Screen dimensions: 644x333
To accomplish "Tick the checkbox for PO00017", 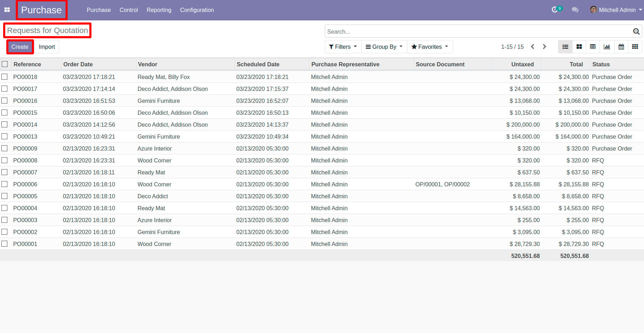I will [x=5, y=88].
